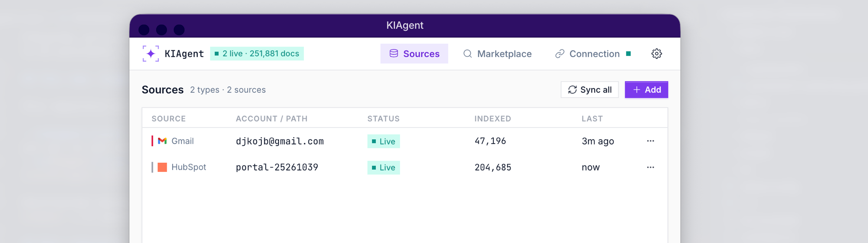Click the Sources page heading
Screen dimensions: 868x243
(162, 89)
